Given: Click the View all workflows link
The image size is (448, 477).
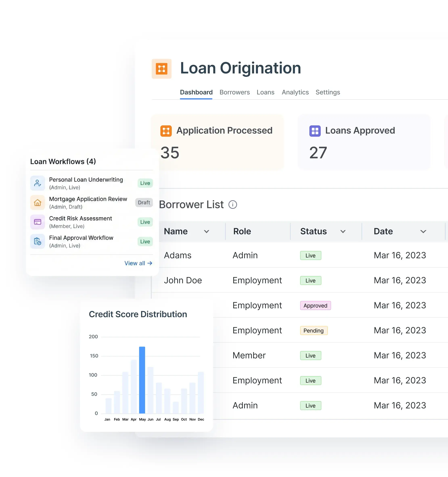Looking at the screenshot, I should click(x=138, y=263).
